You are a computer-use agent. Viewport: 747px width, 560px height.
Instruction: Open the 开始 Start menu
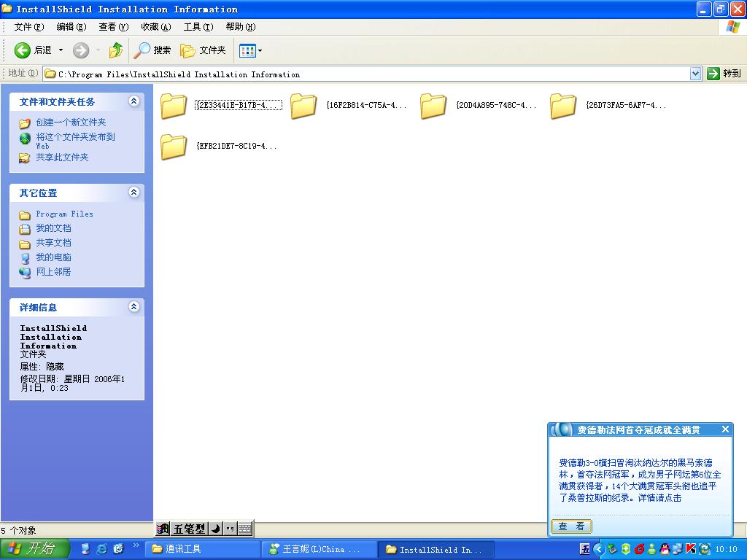pos(35,549)
